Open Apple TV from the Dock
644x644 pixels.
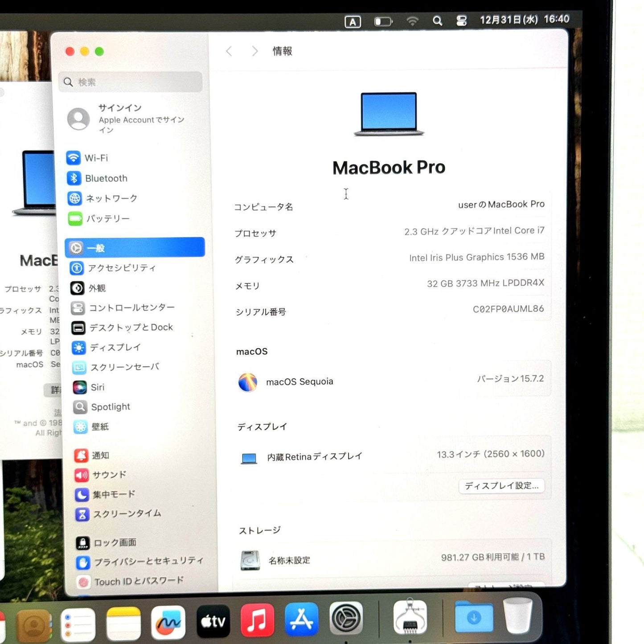(x=213, y=621)
